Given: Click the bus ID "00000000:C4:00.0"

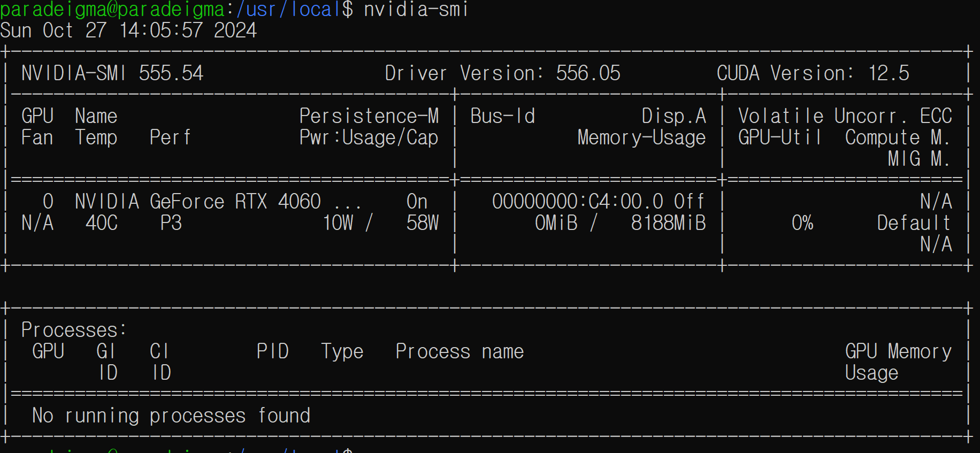Looking at the screenshot, I should click(578, 202).
